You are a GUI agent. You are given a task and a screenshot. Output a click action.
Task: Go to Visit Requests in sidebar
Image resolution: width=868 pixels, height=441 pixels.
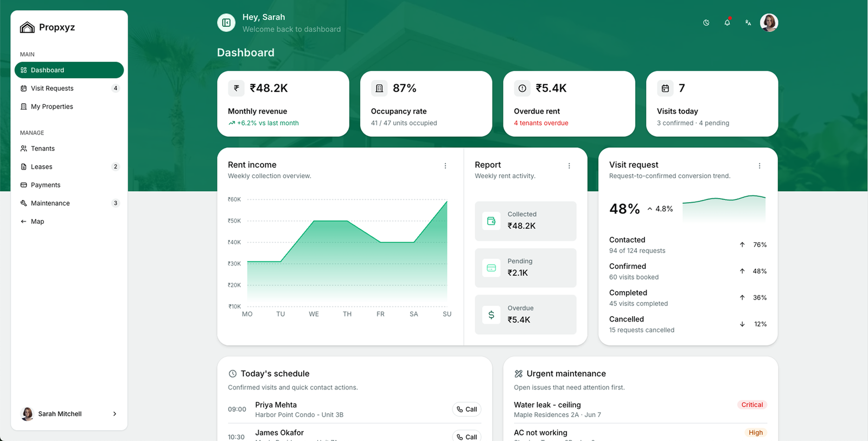[x=69, y=89]
